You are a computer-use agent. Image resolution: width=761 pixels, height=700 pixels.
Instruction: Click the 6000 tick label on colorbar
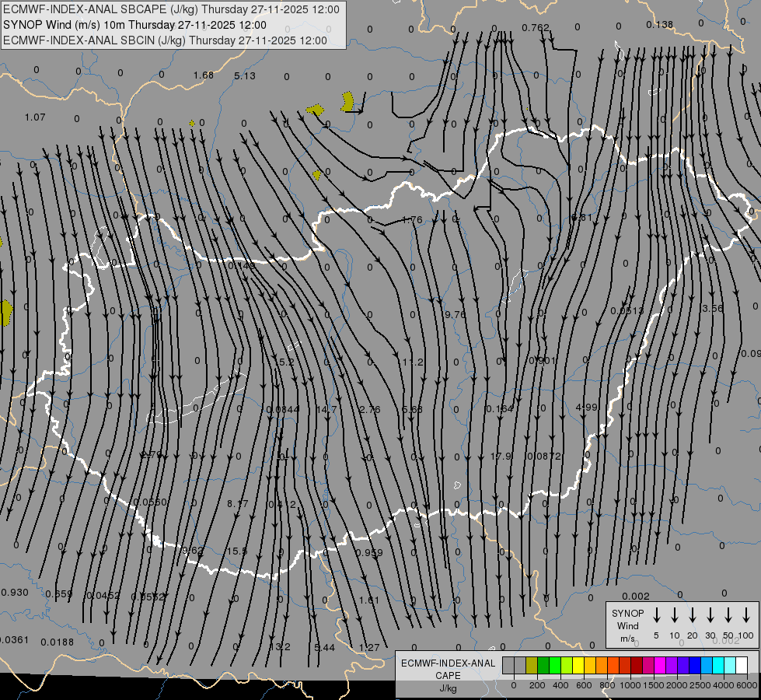[747, 685]
